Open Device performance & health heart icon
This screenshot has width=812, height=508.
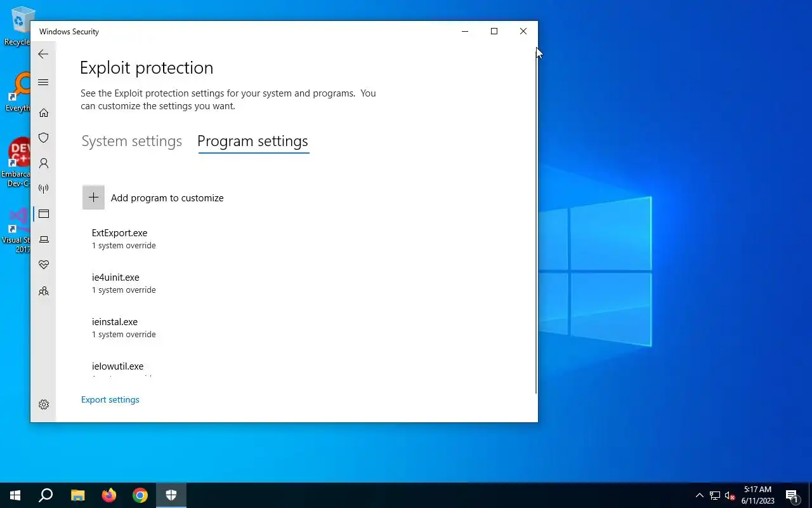44,265
